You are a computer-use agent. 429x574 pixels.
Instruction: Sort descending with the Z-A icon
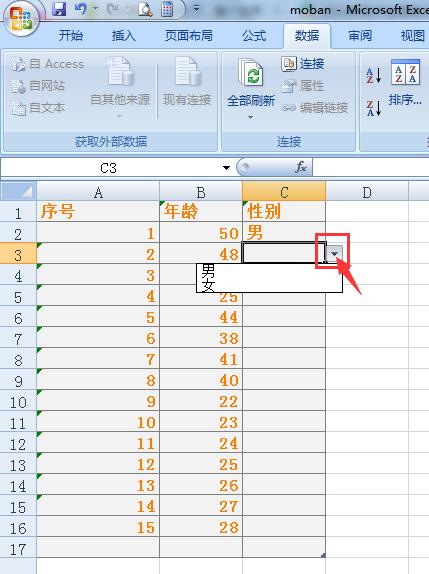tap(374, 108)
